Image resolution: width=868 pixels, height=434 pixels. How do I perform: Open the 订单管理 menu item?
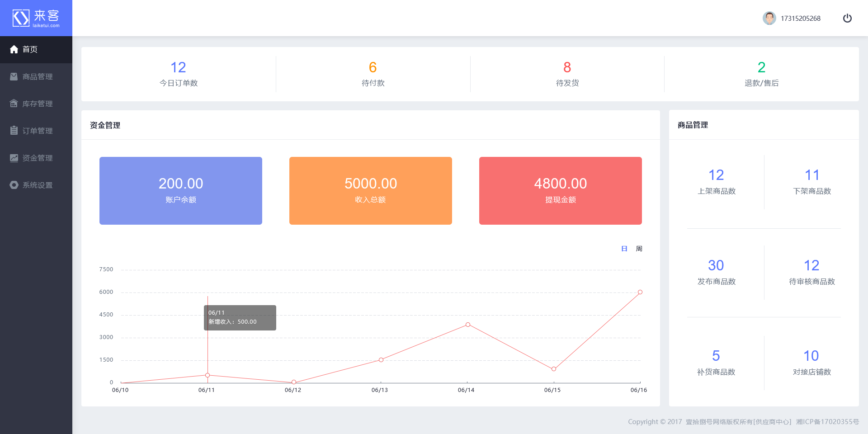[x=38, y=131]
